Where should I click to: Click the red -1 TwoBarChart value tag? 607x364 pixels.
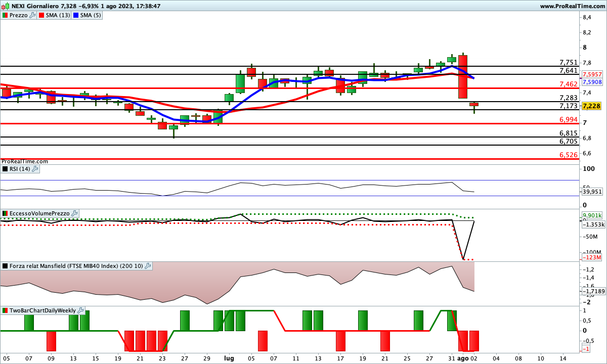point(586,349)
